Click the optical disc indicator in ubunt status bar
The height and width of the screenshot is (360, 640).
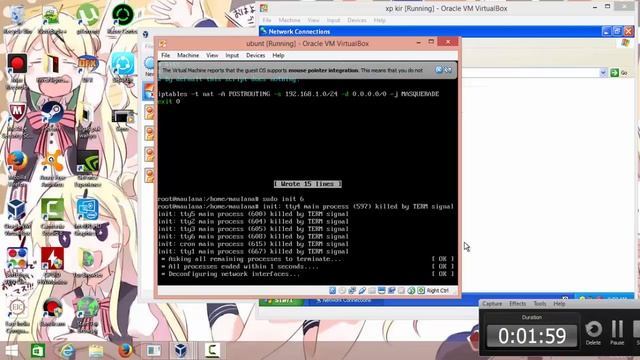[x=342, y=291]
